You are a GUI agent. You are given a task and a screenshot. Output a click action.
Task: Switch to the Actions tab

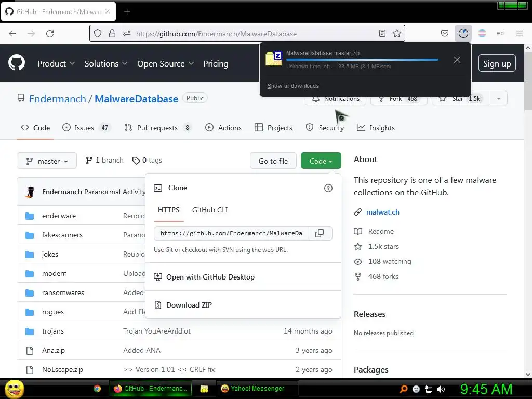coord(223,128)
